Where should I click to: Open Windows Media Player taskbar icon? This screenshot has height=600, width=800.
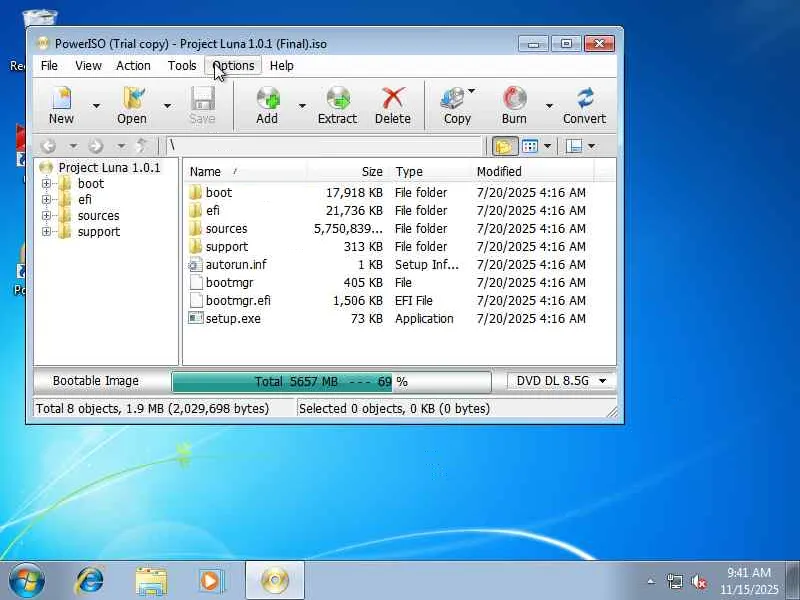212,581
